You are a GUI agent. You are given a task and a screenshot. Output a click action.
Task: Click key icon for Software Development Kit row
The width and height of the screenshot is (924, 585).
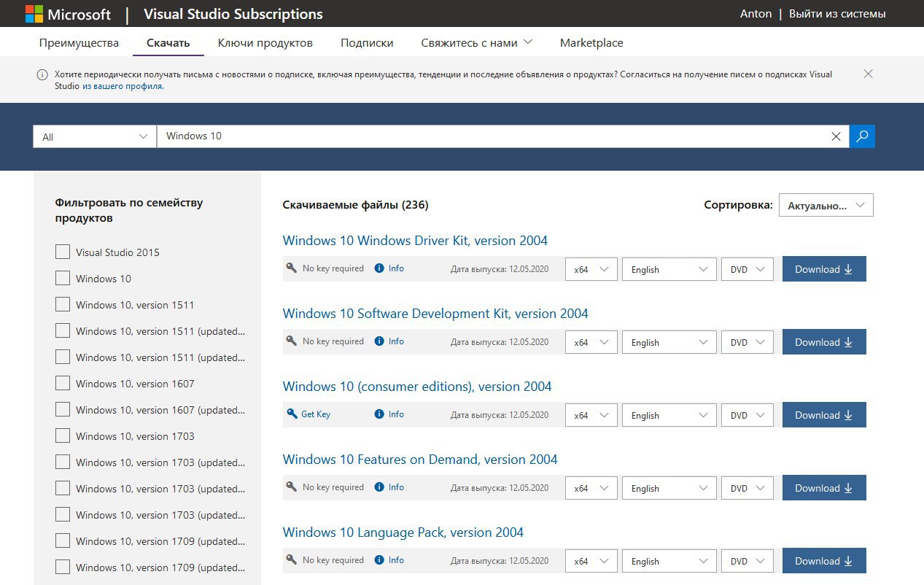point(292,341)
